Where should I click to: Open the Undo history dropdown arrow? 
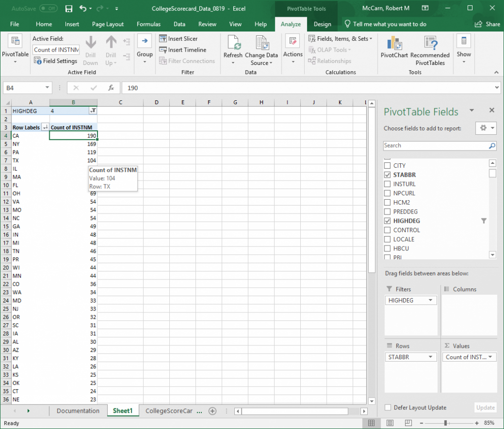(x=91, y=9)
